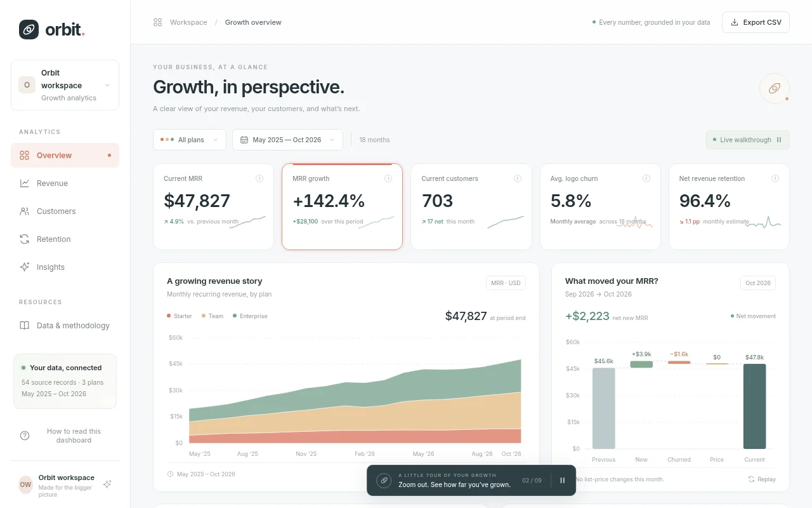The width and height of the screenshot is (812, 508).
Task: Click the OW avatar in sidebar footer
Action: tap(25, 485)
